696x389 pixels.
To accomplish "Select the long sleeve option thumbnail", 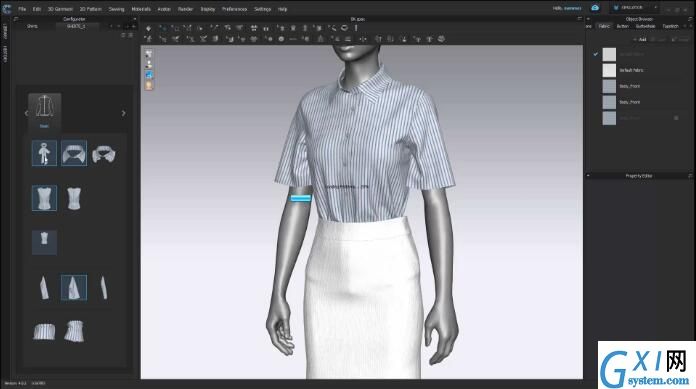I will coord(44,287).
